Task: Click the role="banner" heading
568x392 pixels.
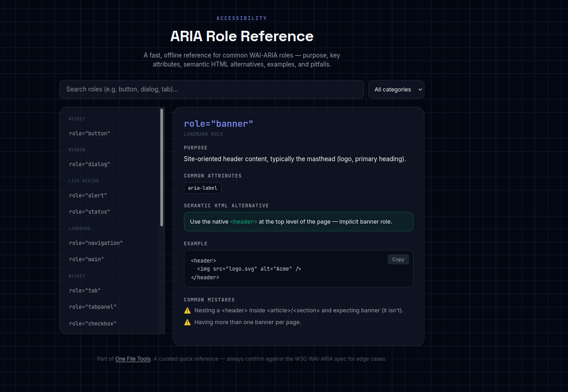Action: pos(219,124)
